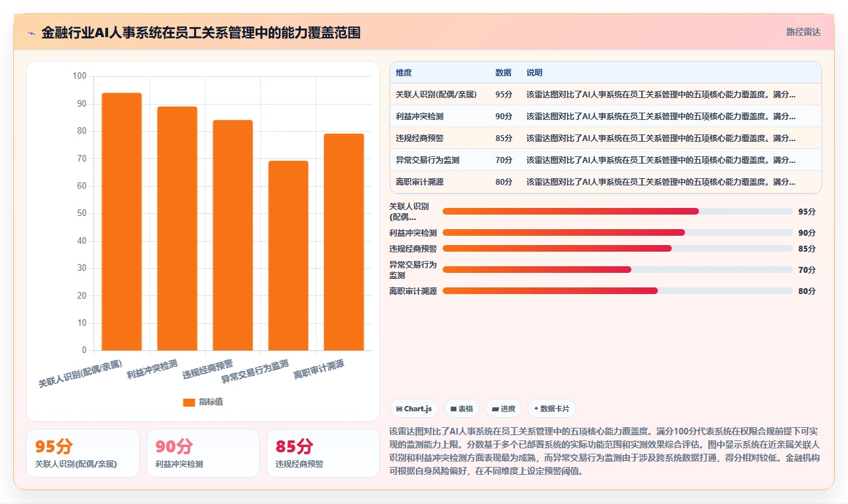Click the 离职审计溯源 x-axis label
This screenshot has width=848, height=504.
click(x=319, y=370)
